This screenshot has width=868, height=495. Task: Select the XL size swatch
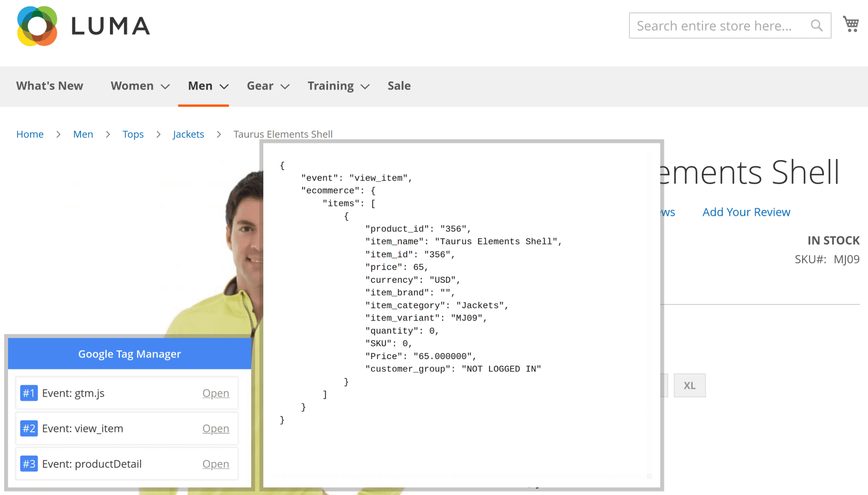pos(690,386)
